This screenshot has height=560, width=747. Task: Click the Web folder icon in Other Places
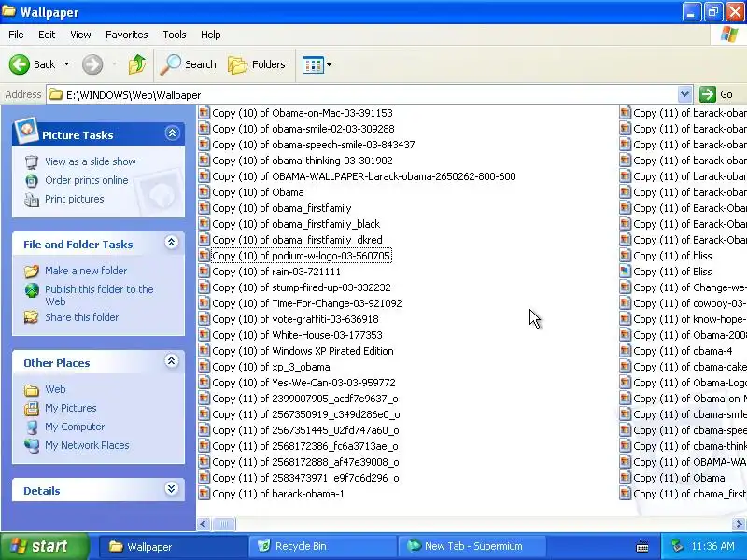[x=32, y=390]
